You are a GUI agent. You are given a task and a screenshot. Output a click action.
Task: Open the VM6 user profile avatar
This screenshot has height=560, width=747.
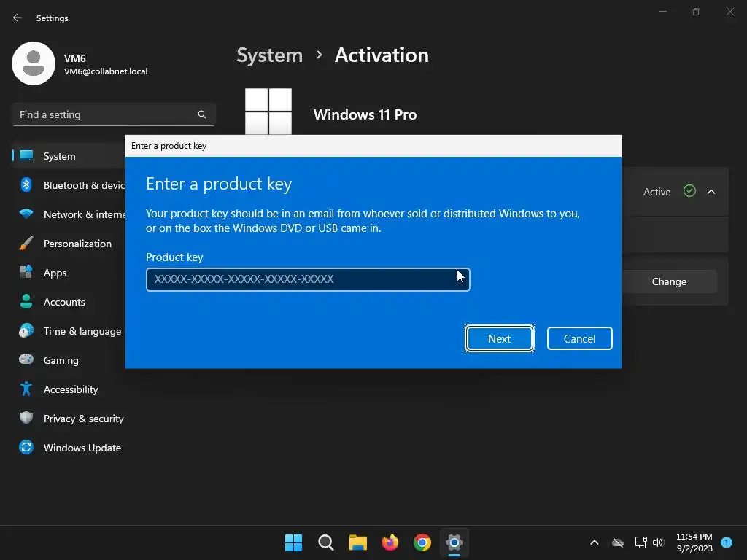(x=34, y=63)
